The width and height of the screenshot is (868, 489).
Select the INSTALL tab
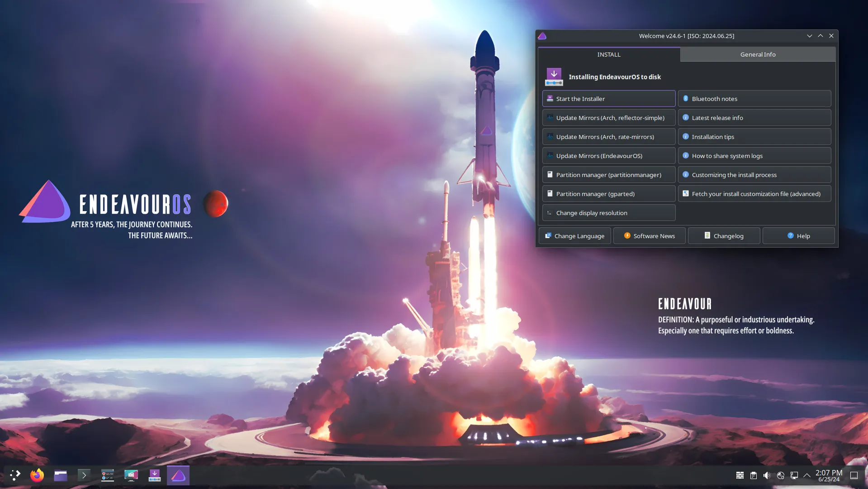608,54
